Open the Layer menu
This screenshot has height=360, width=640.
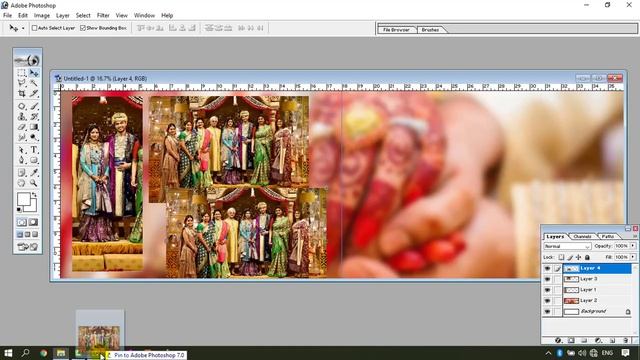point(62,15)
